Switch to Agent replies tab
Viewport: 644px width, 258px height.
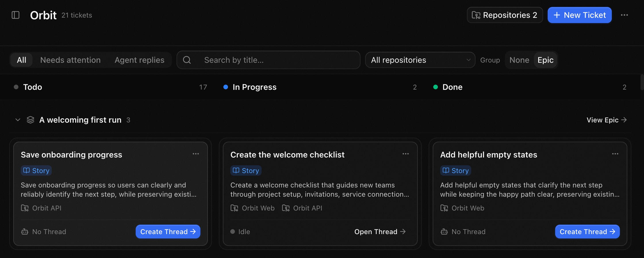139,60
